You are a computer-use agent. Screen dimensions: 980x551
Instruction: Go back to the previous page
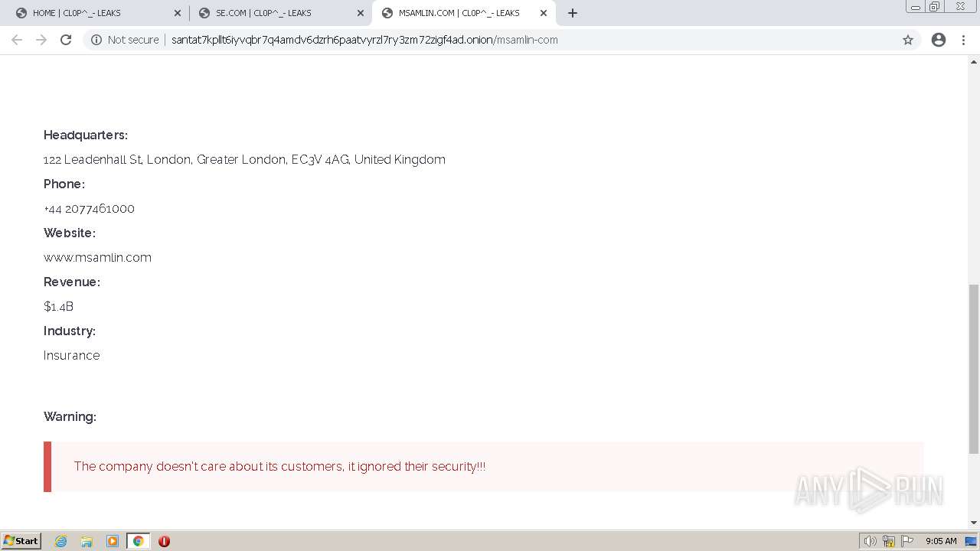[x=17, y=40]
